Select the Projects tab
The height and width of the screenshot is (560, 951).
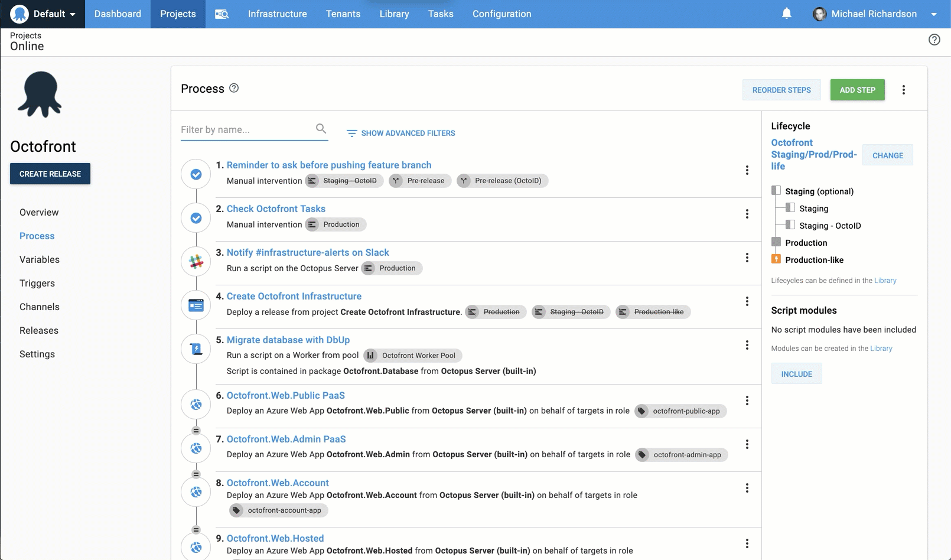178,14
